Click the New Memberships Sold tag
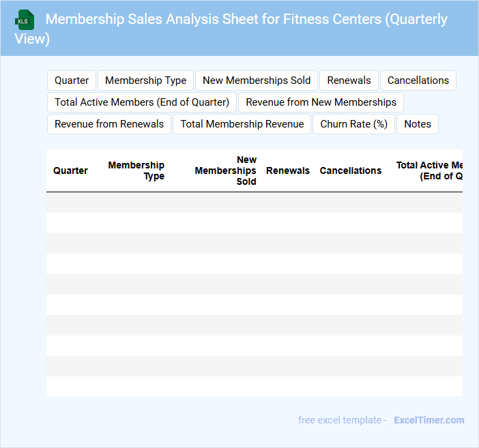The image size is (479, 448). point(257,80)
